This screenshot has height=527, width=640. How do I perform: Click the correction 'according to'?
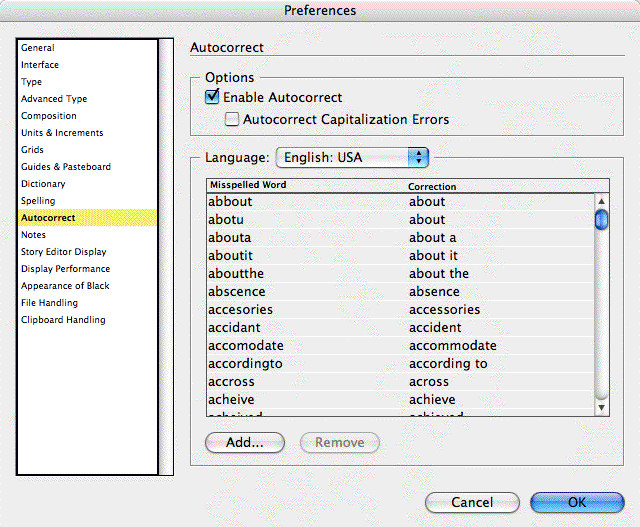pyautogui.click(x=448, y=363)
